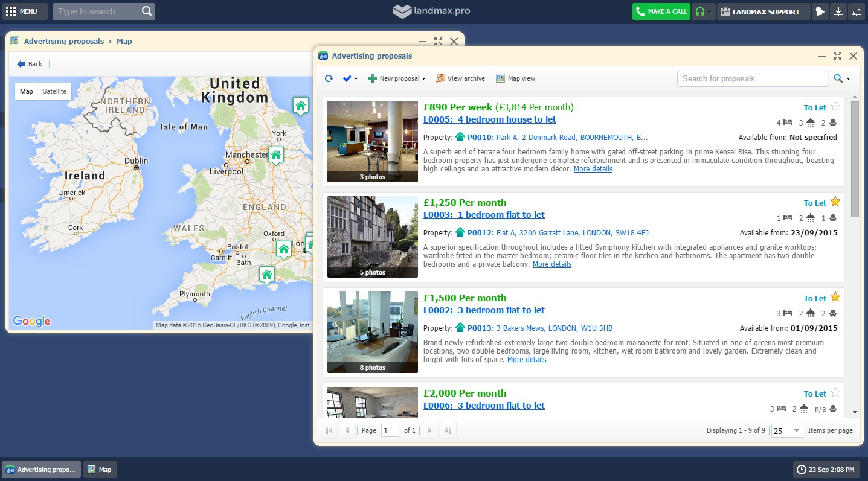Click the P0012 property house icon
The image size is (868, 481).
(x=460, y=232)
